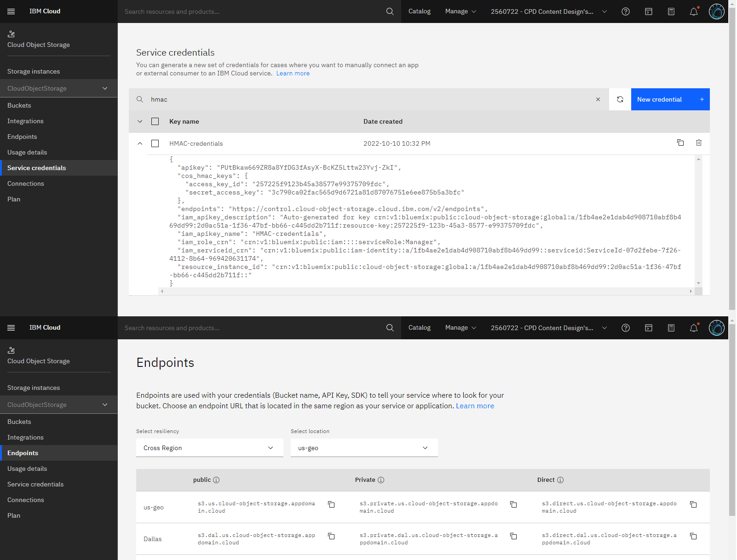
Task: Expand CloudObjectStorage instance dropdown in bottom sidebar
Action: click(x=58, y=405)
